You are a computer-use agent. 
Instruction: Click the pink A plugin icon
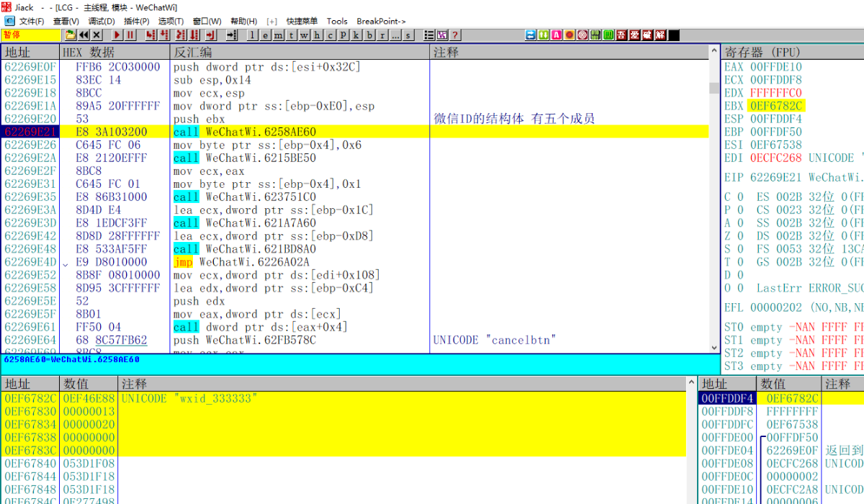tap(556, 35)
